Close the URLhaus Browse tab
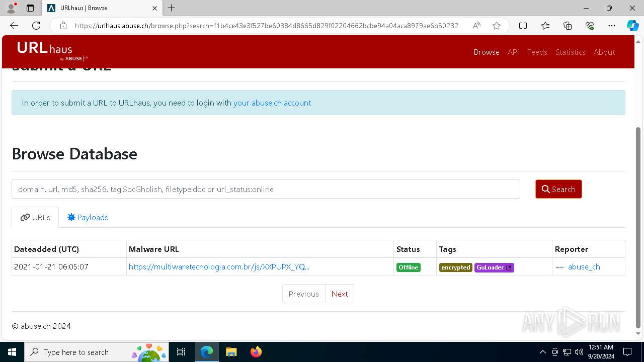This screenshot has width=644, height=362. point(153,8)
